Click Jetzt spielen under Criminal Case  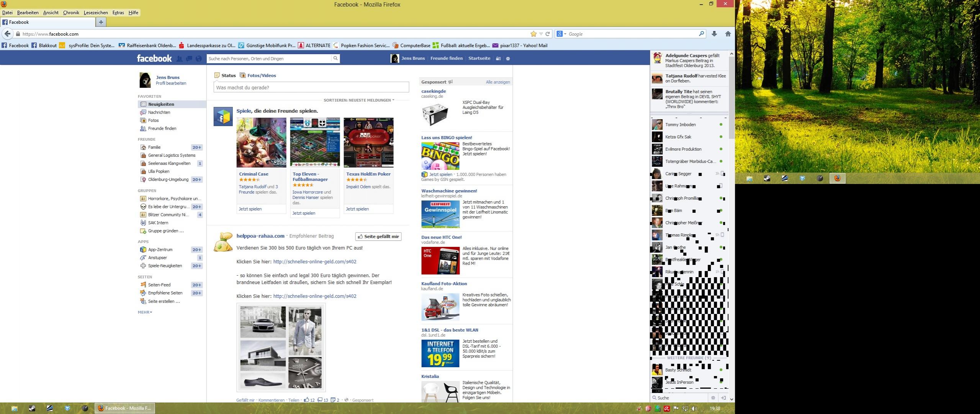click(250, 209)
